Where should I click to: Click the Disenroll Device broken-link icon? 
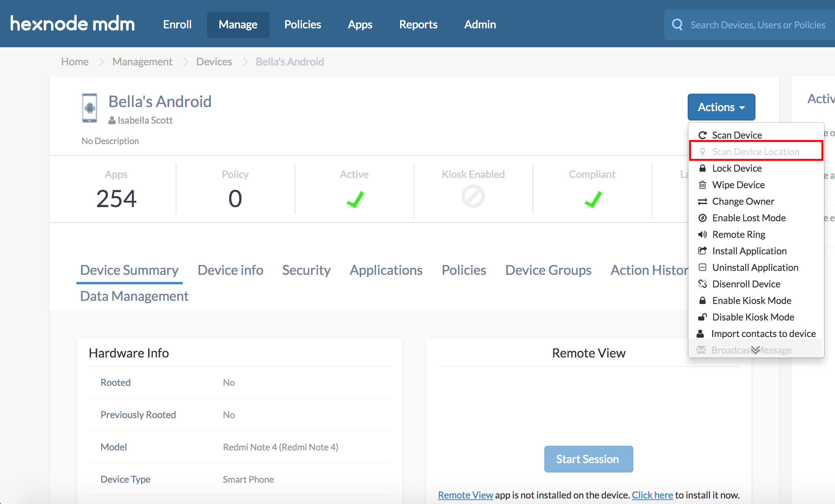tap(702, 284)
